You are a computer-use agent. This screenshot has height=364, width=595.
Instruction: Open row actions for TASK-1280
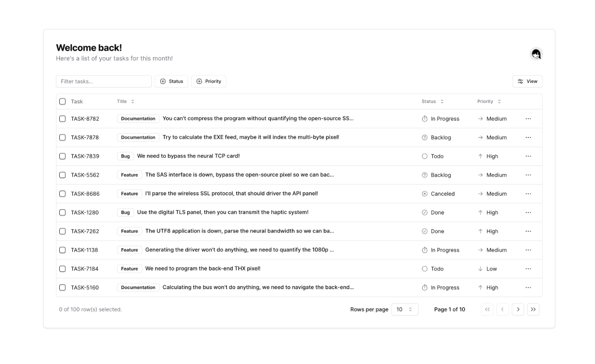click(528, 212)
